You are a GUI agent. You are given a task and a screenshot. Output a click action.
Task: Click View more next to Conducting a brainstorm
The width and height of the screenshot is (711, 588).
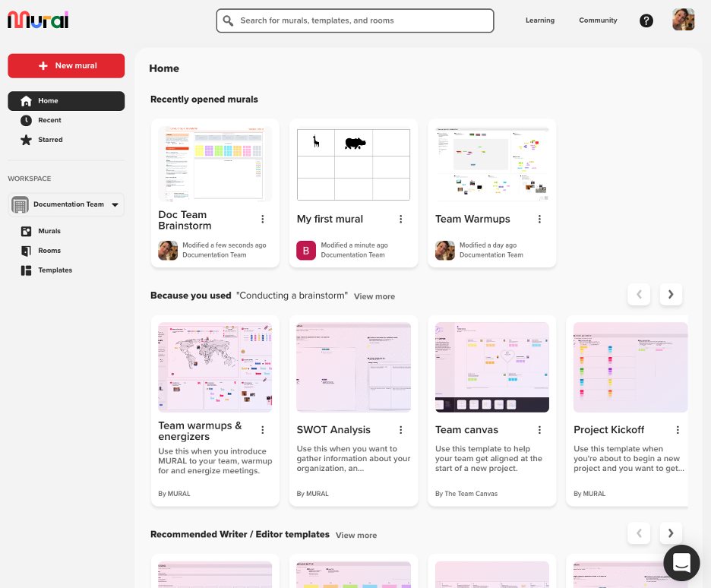click(x=374, y=296)
